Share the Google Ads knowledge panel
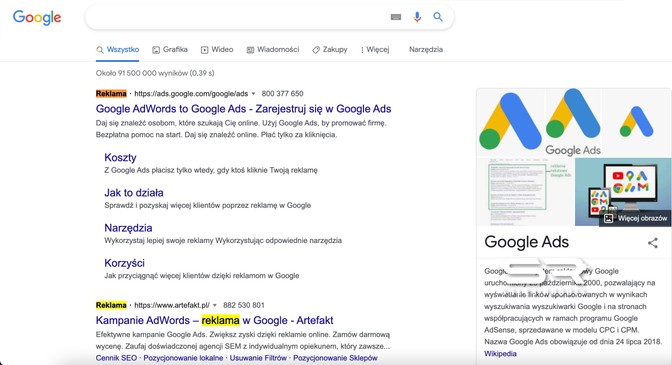 point(653,243)
